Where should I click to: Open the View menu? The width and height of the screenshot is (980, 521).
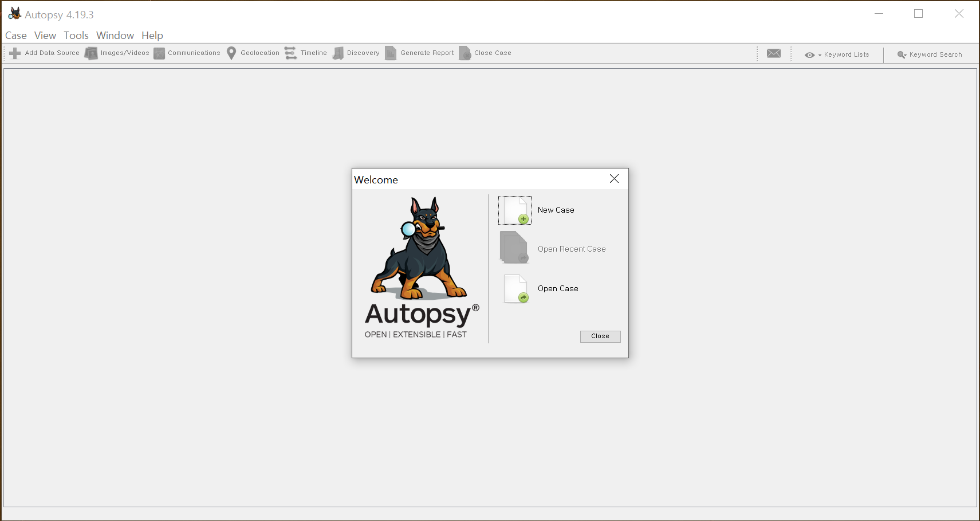pyautogui.click(x=45, y=36)
